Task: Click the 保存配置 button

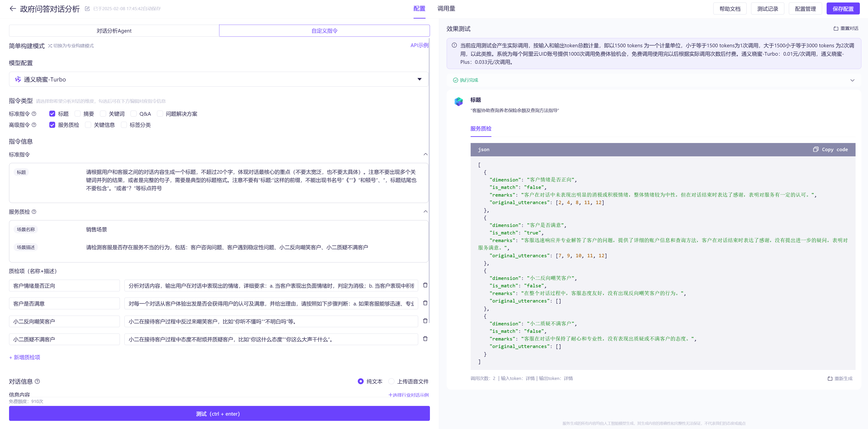Action: click(843, 9)
